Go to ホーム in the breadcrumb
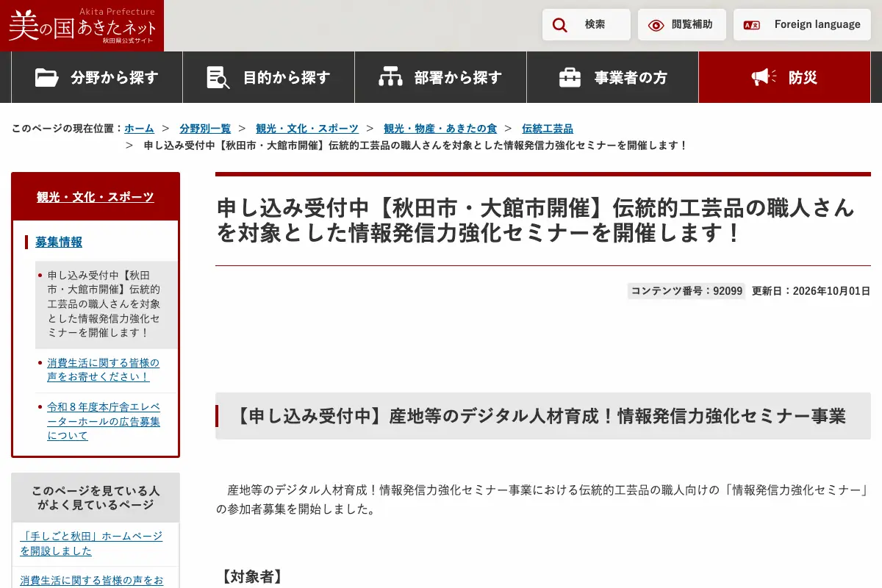882x588 pixels. pos(139,129)
